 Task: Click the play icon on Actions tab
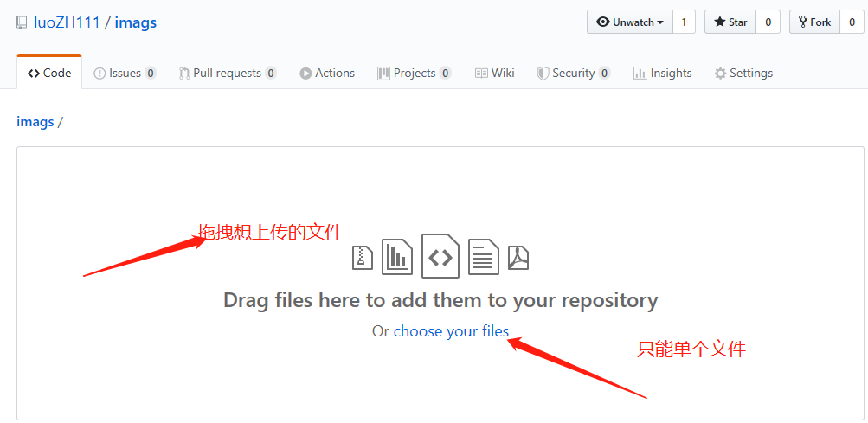pyautogui.click(x=305, y=73)
